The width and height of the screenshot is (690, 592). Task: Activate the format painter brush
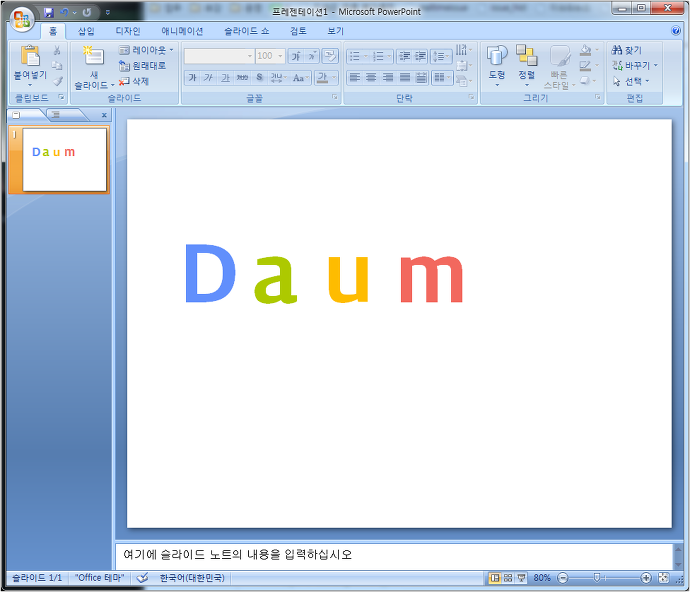(x=57, y=81)
